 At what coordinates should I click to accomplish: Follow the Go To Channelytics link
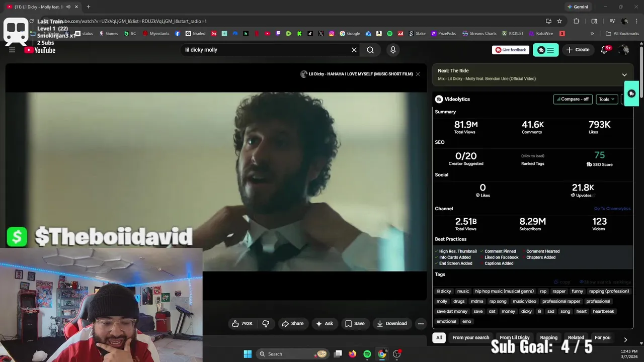[x=612, y=209]
